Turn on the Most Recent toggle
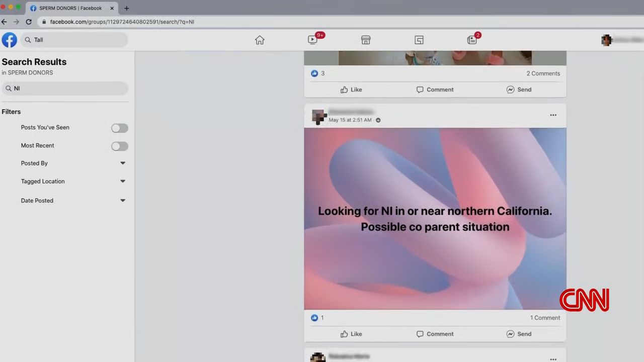This screenshot has height=362, width=644. [x=119, y=146]
